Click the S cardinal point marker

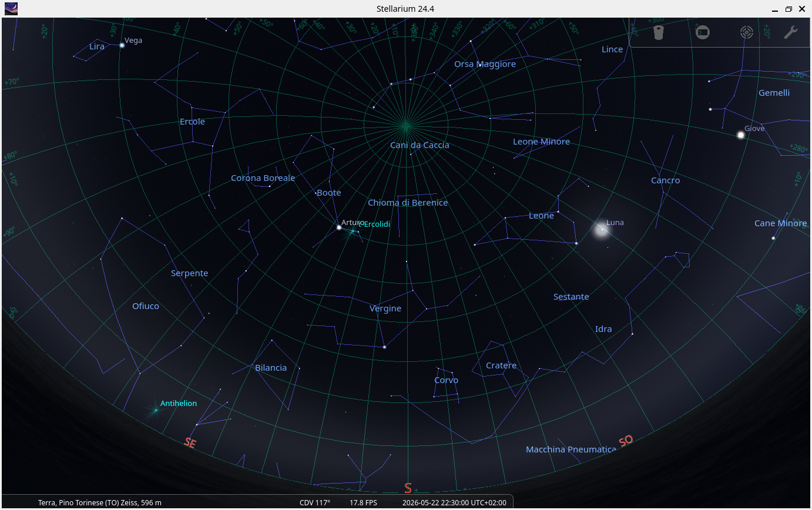(x=408, y=488)
